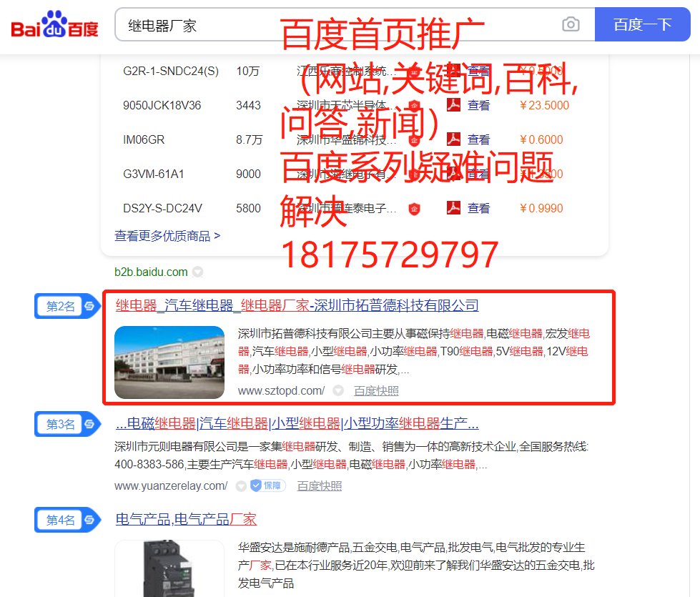Select the IM06GR model text
The width and height of the screenshot is (700, 597).
pyautogui.click(x=144, y=139)
